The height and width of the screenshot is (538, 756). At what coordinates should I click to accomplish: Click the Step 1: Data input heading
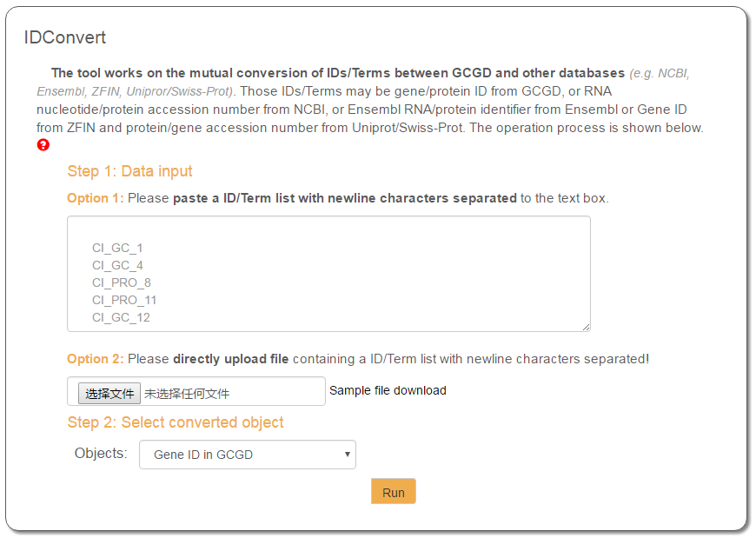(130, 171)
